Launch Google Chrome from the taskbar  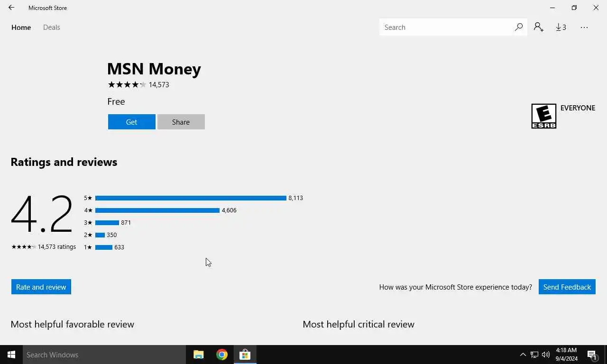pos(222,355)
